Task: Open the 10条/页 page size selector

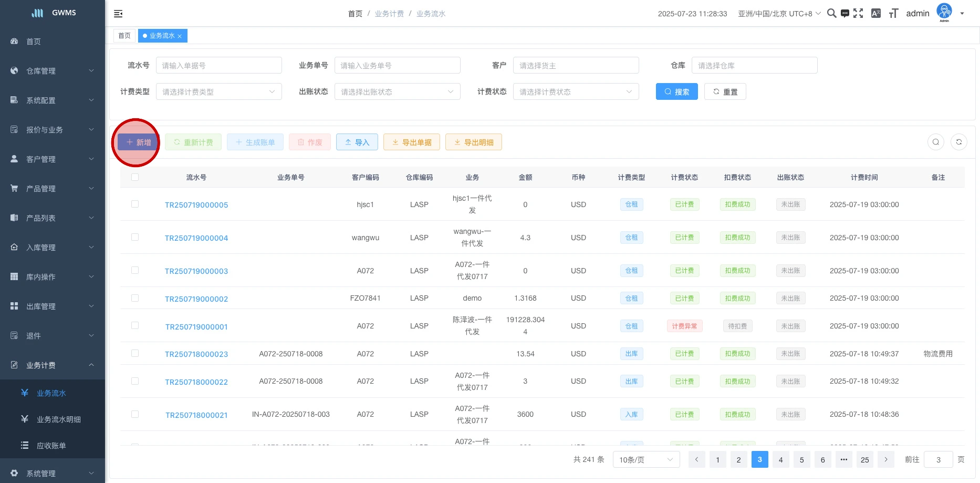Action: point(645,460)
